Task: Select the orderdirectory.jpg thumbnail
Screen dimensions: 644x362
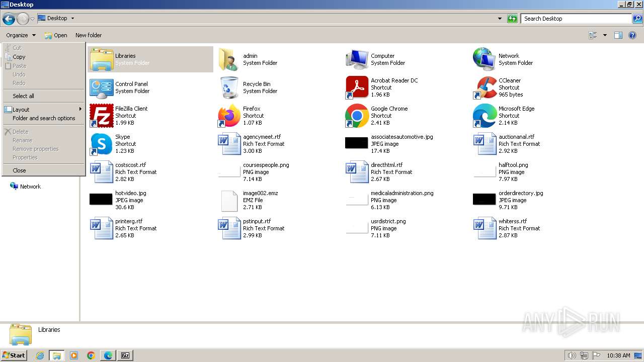Action: (485, 199)
